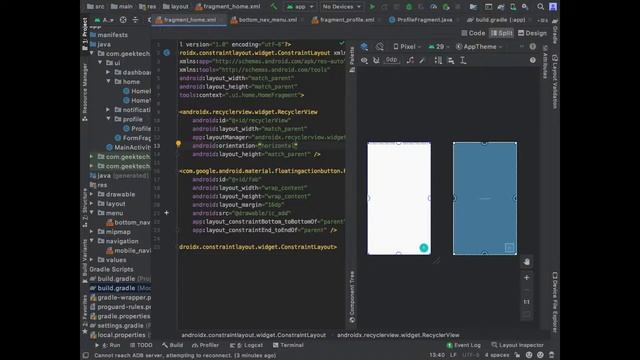Screen dimensions: 640x360
Task: Expand the dashboard package folder
Action: tap(108, 72)
